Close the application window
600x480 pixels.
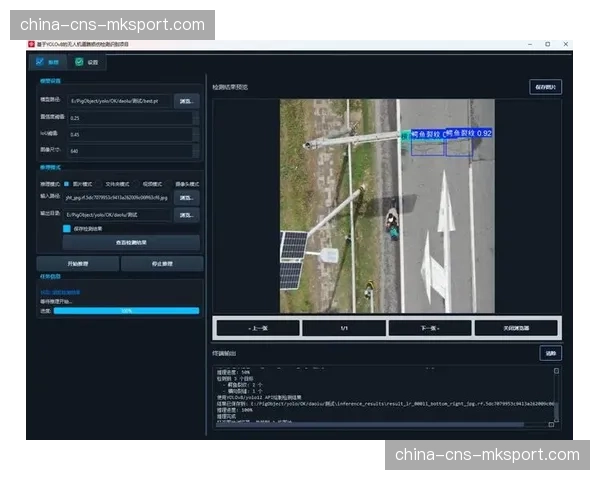point(566,44)
